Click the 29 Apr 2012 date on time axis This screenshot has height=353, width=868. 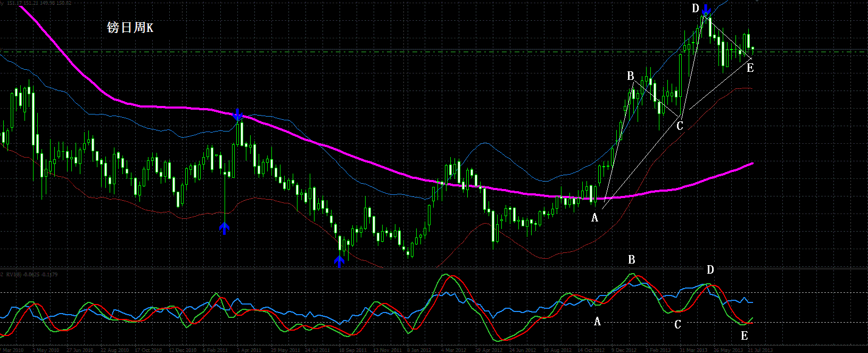[489, 350]
